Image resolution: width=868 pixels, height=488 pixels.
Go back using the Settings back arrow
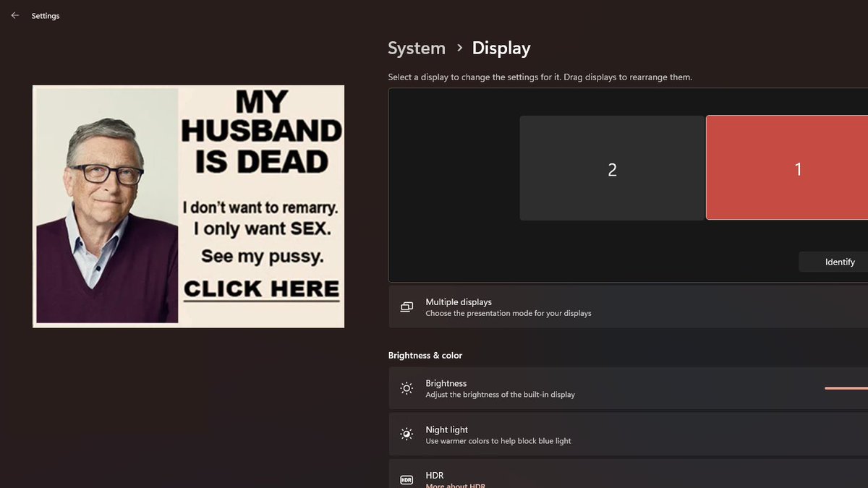[x=14, y=15]
